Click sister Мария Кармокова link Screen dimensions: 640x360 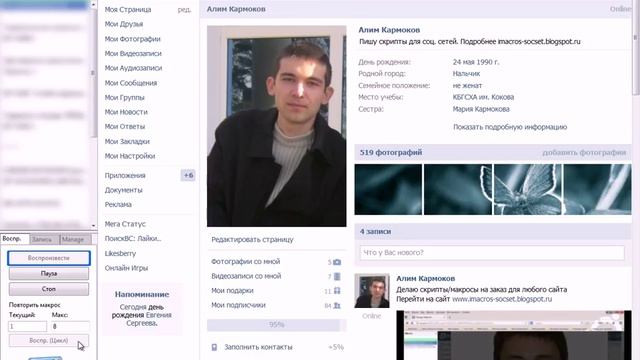coord(481,109)
